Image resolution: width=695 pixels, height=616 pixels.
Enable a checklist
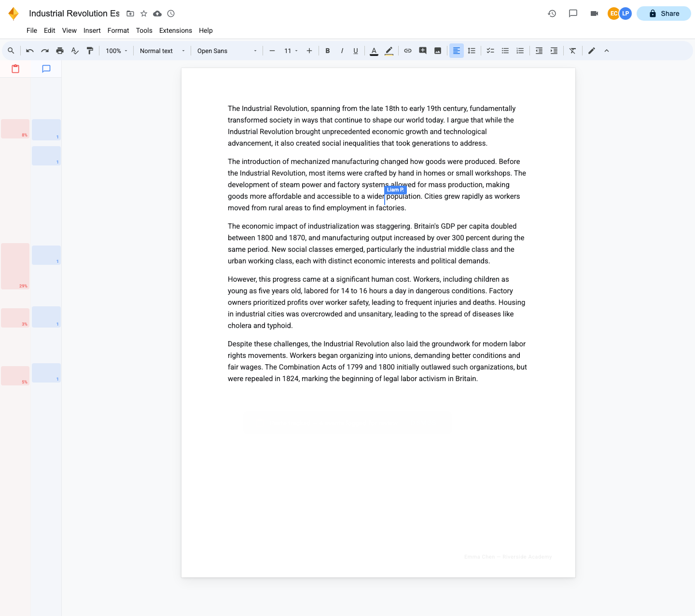[x=490, y=51]
